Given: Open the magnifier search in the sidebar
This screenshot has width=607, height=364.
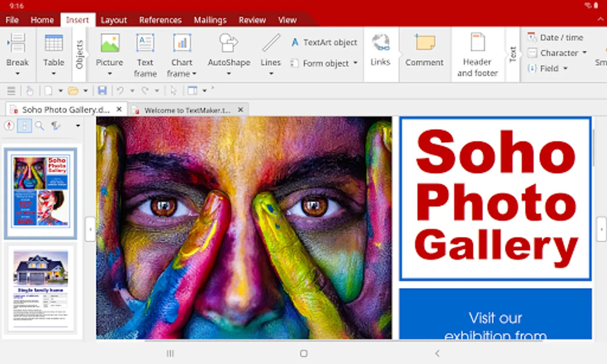Looking at the screenshot, I should [x=40, y=126].
